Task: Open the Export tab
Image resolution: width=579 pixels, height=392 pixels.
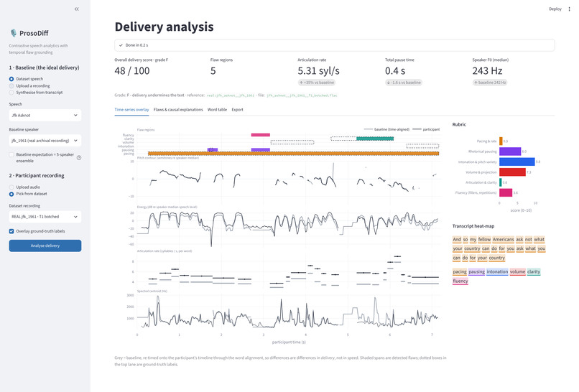Action: (x=238, y=110)
